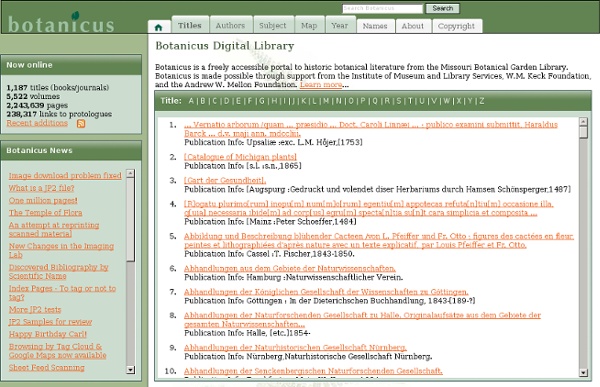The image size is (600, 387).
Task: Click the news list scroll-down arrow
Action: point(130,370)
